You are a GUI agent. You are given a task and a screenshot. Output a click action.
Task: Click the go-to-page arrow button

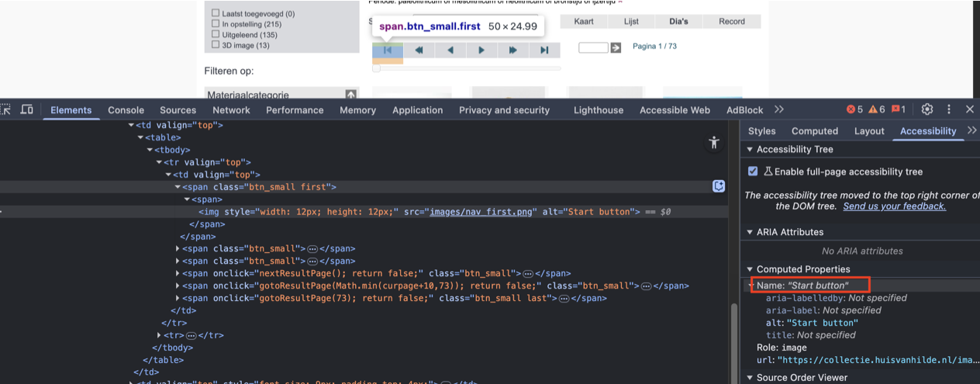point(616,48)
